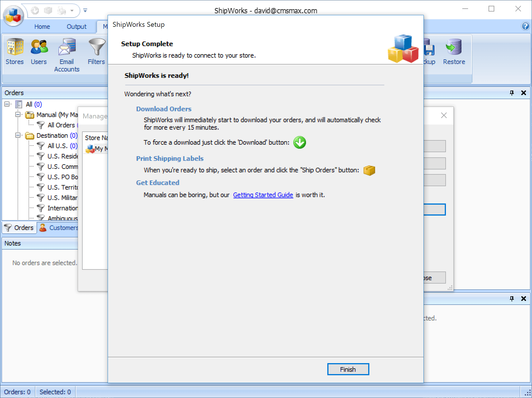Image resolution: width=532 pixels, height=398 pixels.
Task: Click the Ship Orders box icon
Action: [x=369, y=170]
